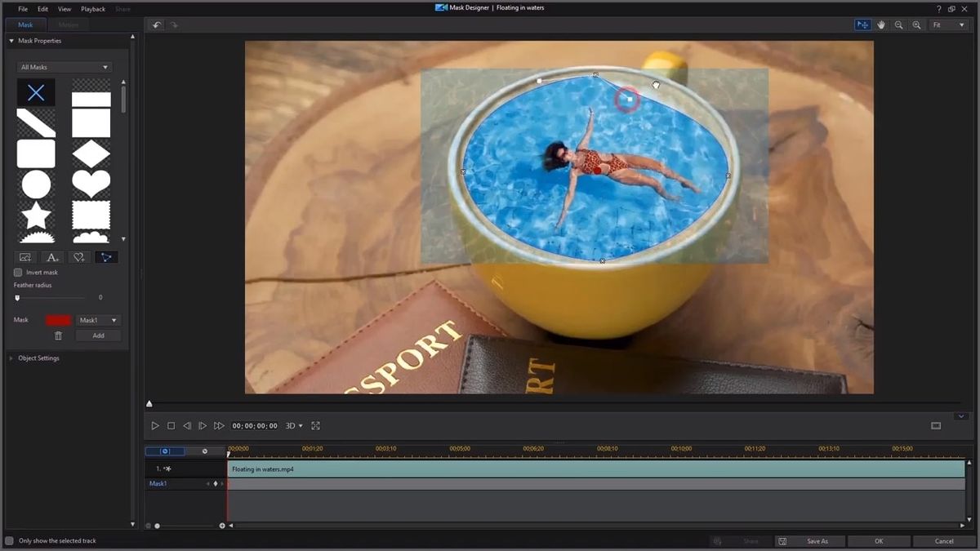Open the All Masks dropdown

tap(65, 67)
